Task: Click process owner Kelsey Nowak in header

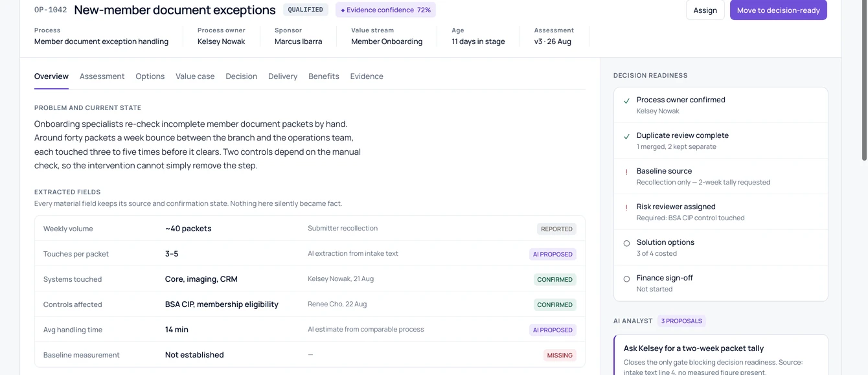Action: pyautogui.click(x=221, y=41)
